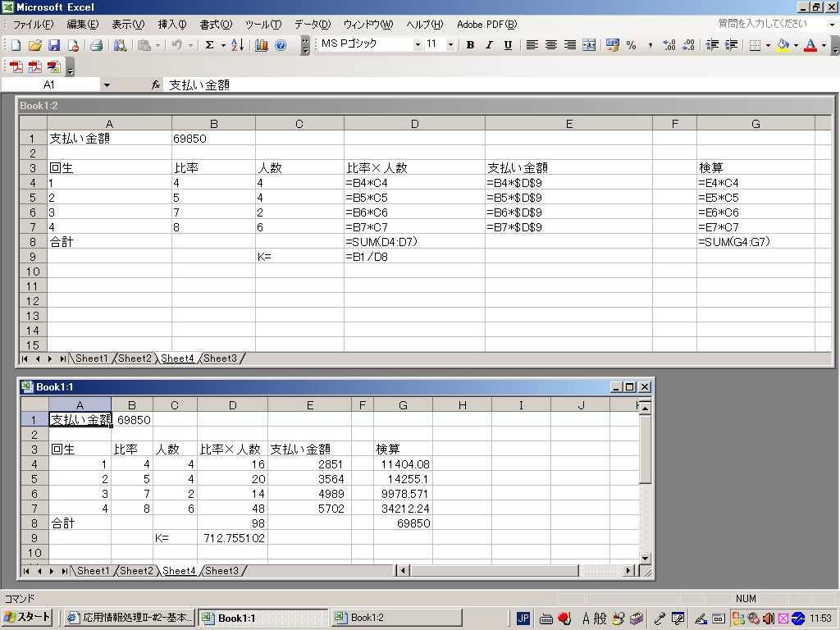Click the Increase Decimal icon
The image size is (840, 630).
pyautogui.click(x=669, y=45)
